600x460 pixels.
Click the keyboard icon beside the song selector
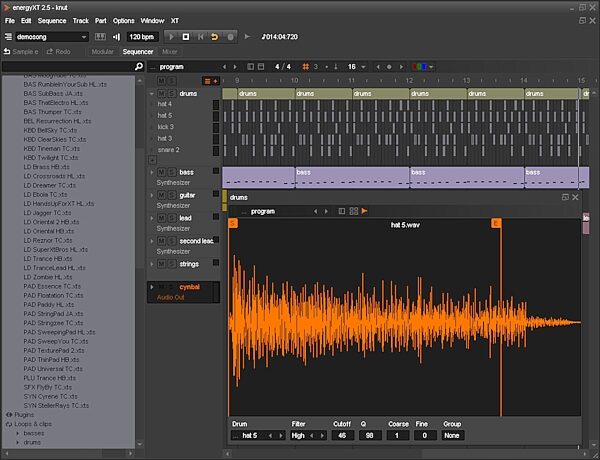100,37
